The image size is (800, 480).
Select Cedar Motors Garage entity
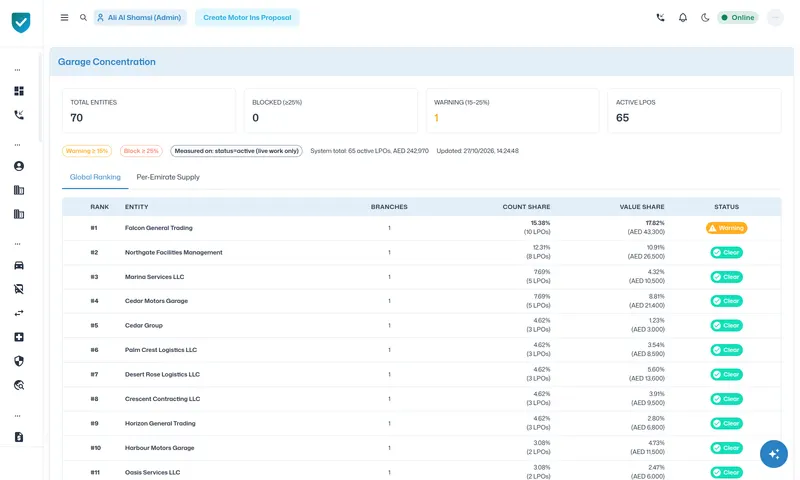click(x=156, y=301)
